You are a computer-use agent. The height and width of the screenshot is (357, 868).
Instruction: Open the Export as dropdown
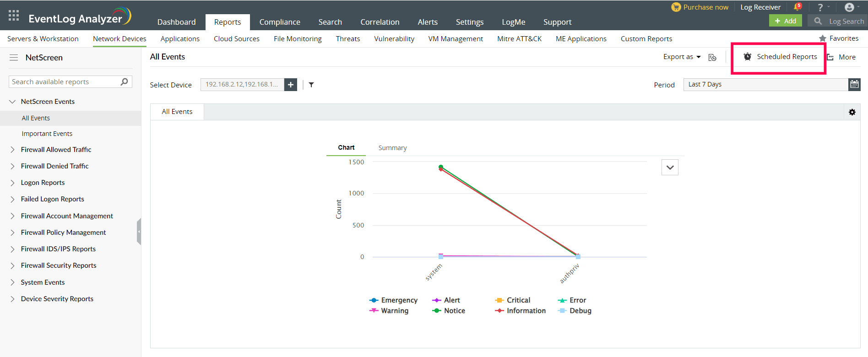click(x=682, y=57)
